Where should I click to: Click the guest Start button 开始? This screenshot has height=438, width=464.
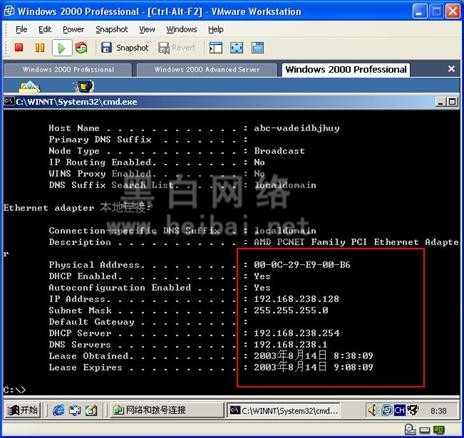click(x=23, y=410)
